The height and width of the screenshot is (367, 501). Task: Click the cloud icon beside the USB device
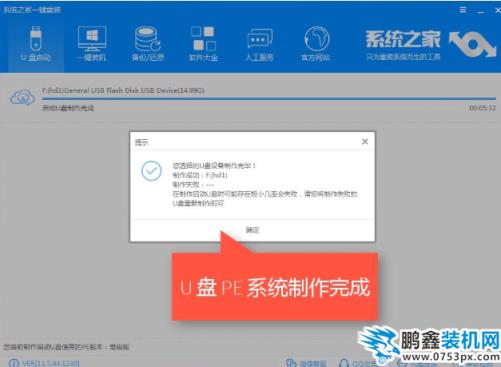(x=22, y=97)
